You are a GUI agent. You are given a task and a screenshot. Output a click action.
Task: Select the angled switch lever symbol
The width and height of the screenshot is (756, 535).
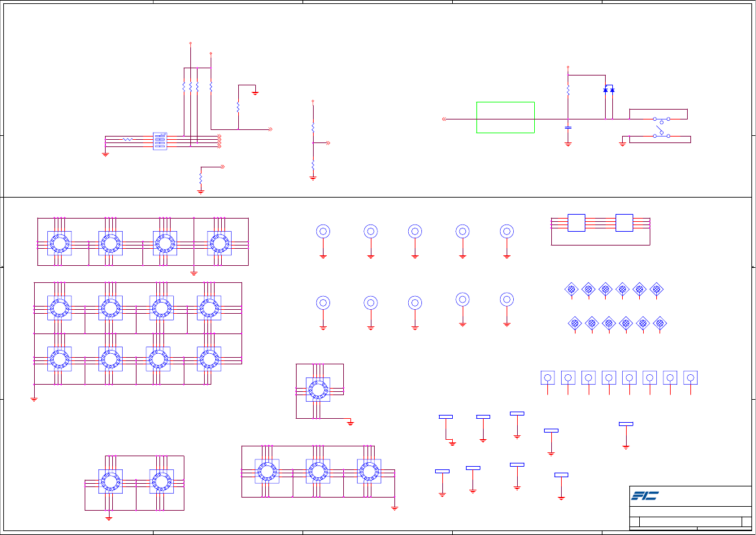(x=659, y=129)
